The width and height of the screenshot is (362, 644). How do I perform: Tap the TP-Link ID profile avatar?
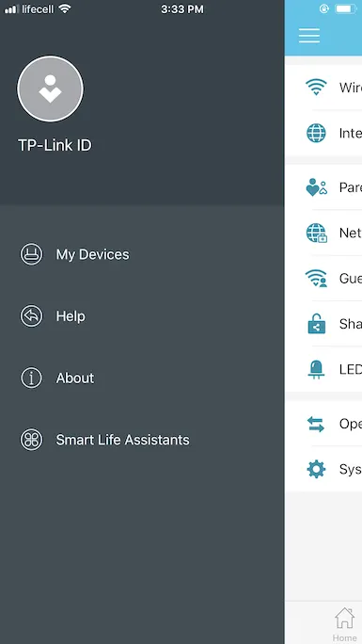50,89
